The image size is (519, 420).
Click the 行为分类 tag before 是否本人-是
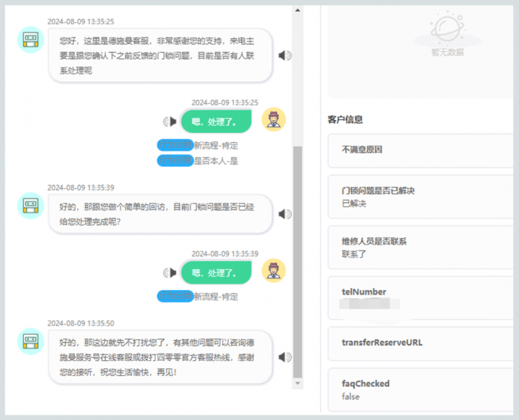(x=175, y=160)
